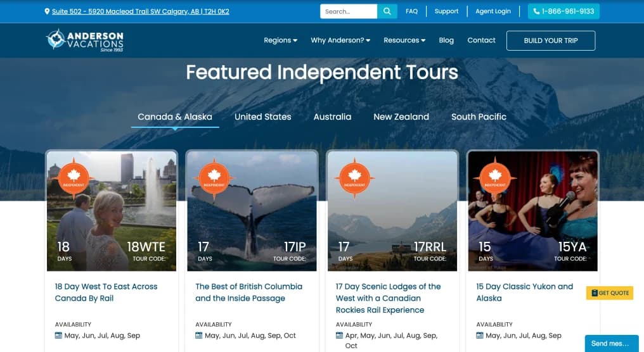This screenshot has height=352, width=644.
Task: Select the Canada & Alaska tab
Action: click(x=175, y=117)
